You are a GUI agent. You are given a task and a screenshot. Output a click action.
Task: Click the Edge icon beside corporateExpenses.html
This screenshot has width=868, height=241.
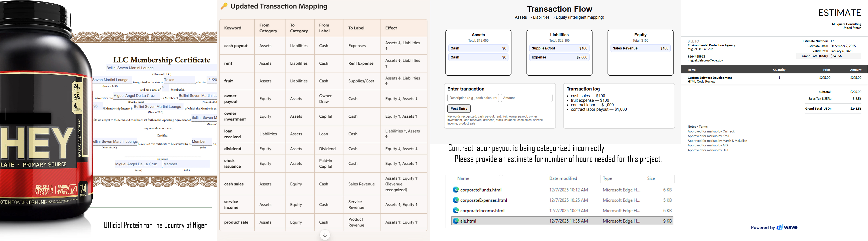(x=456, y=200)
